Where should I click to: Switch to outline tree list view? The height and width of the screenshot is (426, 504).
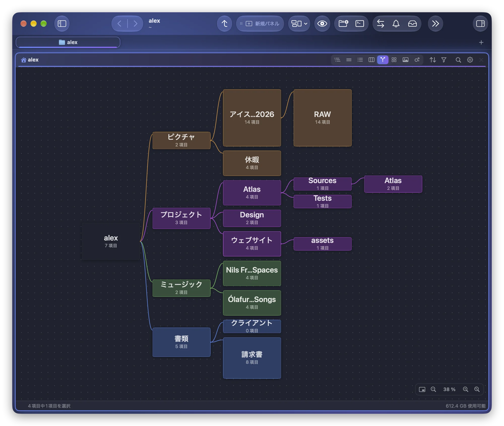[x=337, y=60]
